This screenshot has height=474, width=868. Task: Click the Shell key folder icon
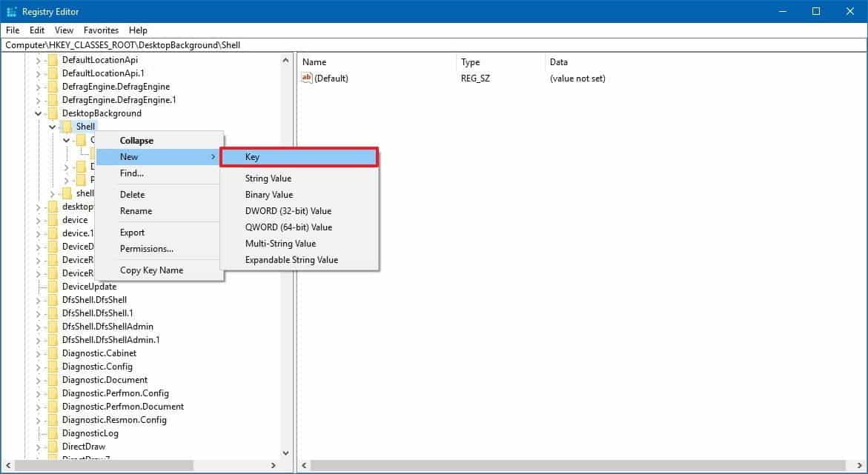[67, 127]
